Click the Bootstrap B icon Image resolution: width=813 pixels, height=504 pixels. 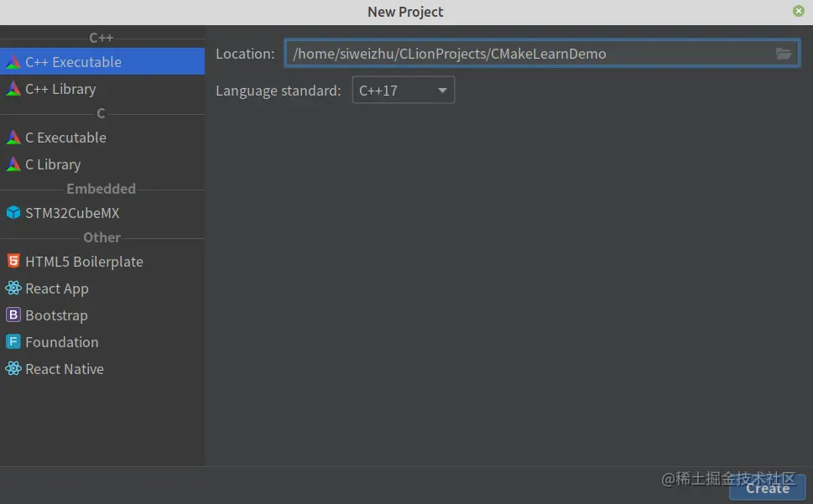coord(13,315)
